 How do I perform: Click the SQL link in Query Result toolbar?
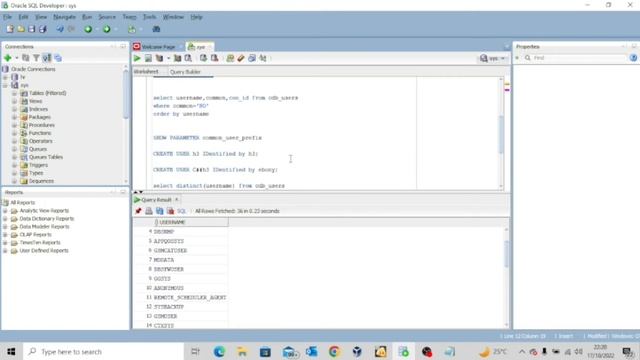182,211
